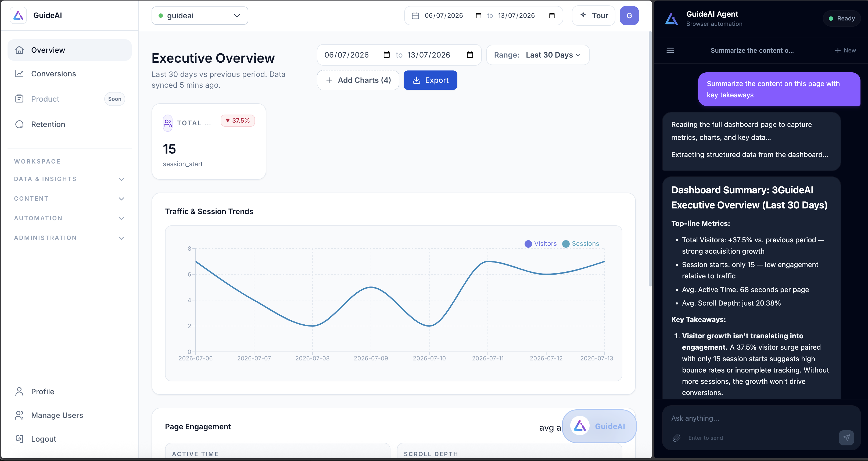The height and width of the screenshot is (461, 868).
Task: Open the floating GuideAI assistant button
Action: point(599,426)
